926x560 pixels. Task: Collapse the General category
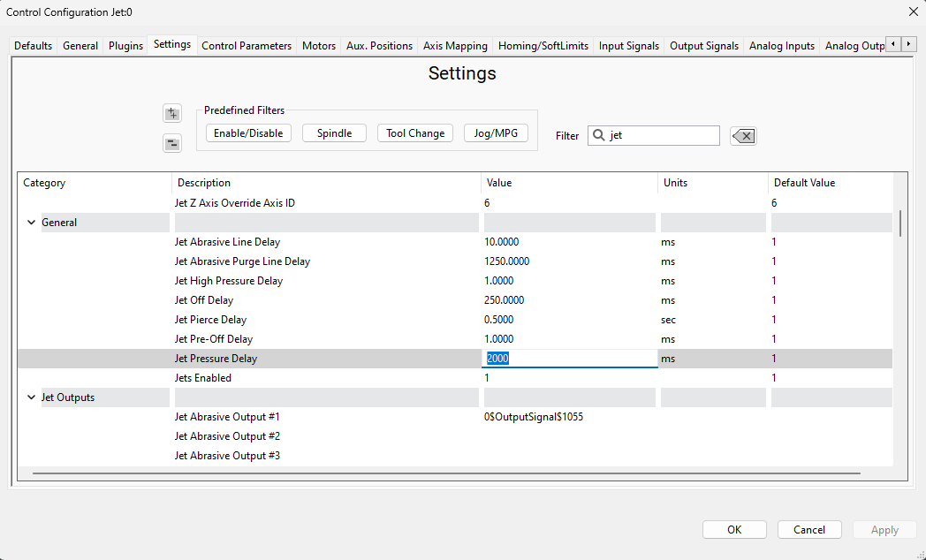click(31, 223)
